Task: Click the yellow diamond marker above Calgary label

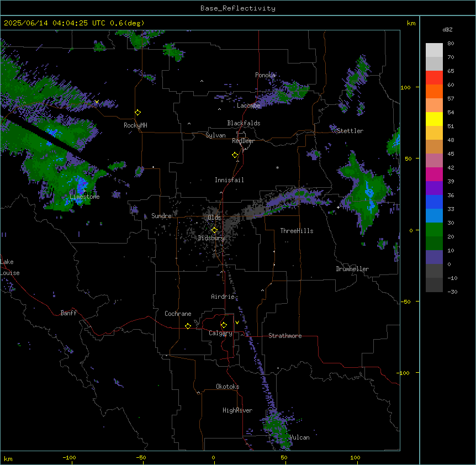Action: coord(224,325)
